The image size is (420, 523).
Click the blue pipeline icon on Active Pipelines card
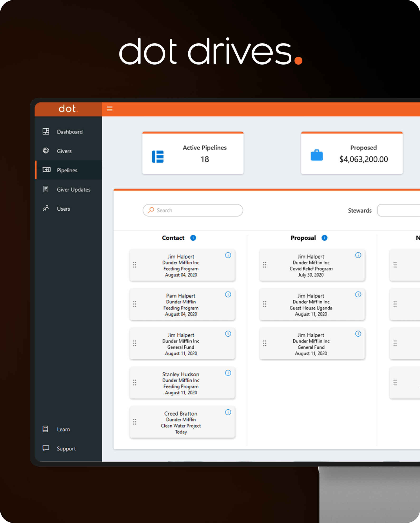[x=158, y=156]
